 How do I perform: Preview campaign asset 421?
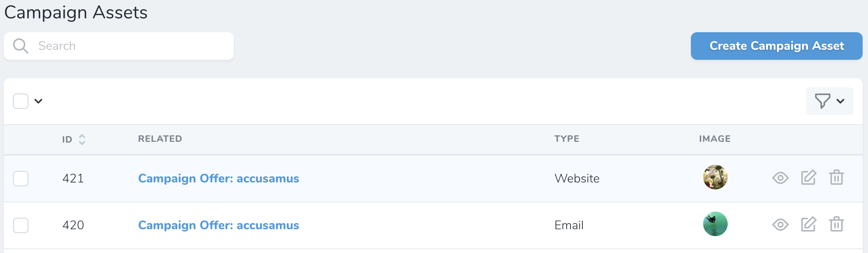(x=781, y=177)
